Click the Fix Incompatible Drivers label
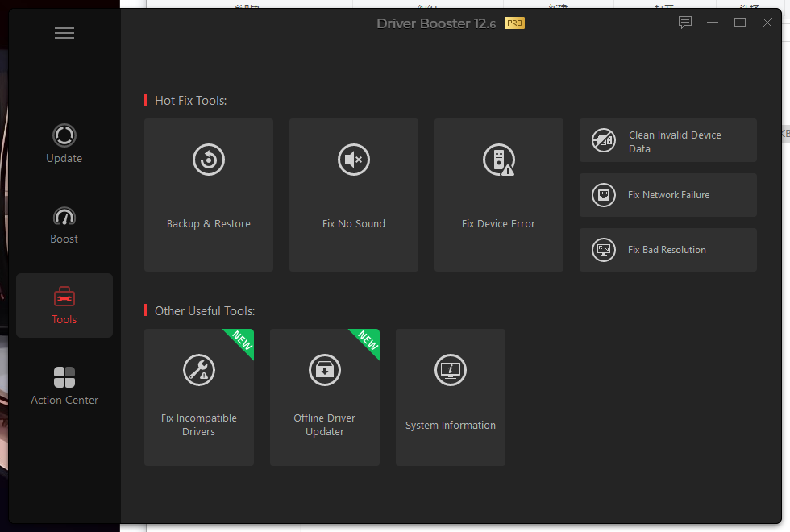 click(199, 425)
